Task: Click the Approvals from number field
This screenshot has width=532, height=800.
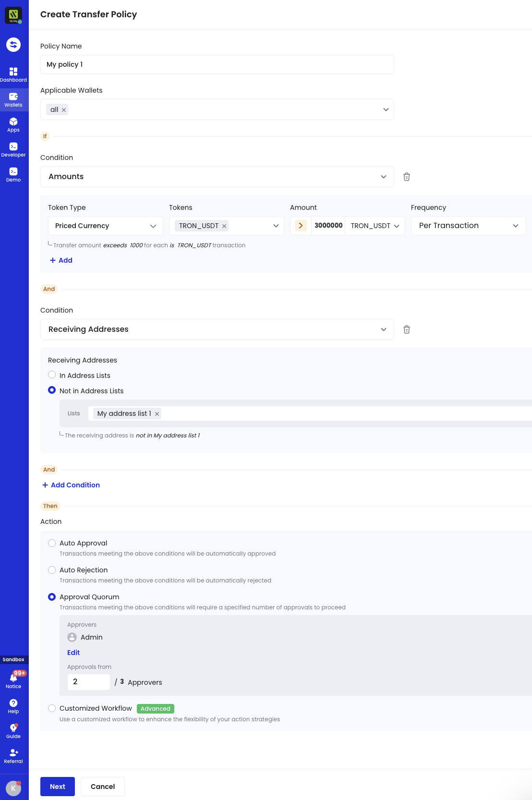Action: [x=89, y=682]
